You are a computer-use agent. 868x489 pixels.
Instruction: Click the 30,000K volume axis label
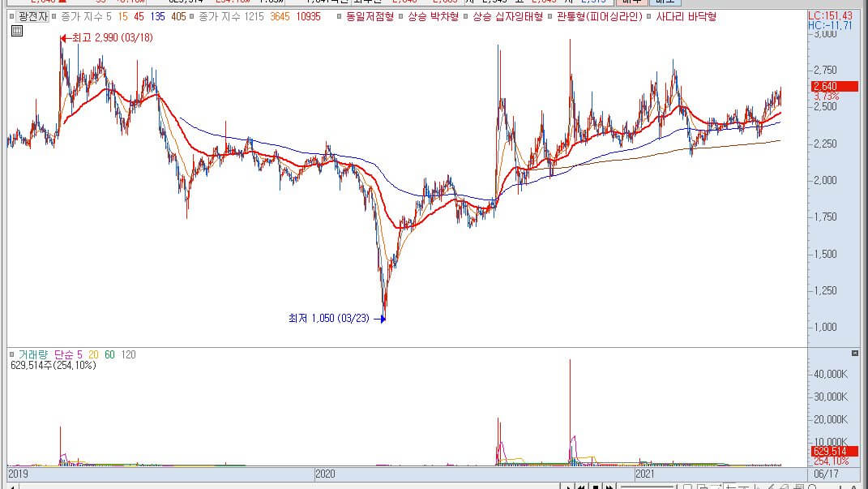point(830,397)
